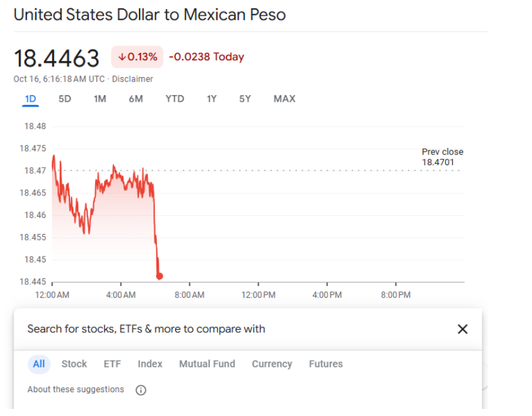Click the red current price dot on chart

coord(160,276)
